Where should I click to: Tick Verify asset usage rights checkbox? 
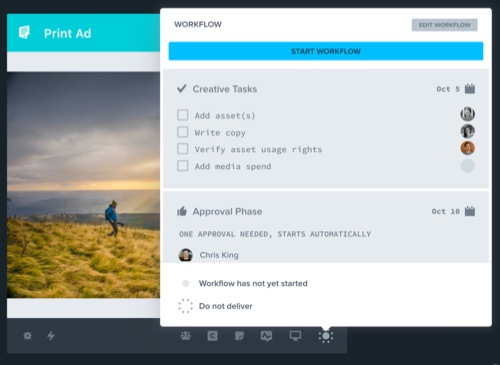point(183,149)
